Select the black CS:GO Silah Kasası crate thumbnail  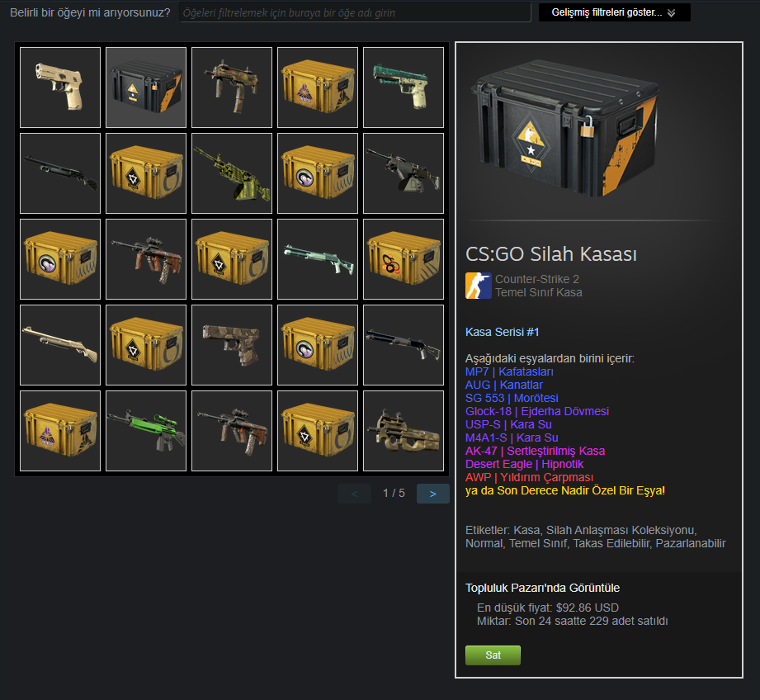click(146, 87)
